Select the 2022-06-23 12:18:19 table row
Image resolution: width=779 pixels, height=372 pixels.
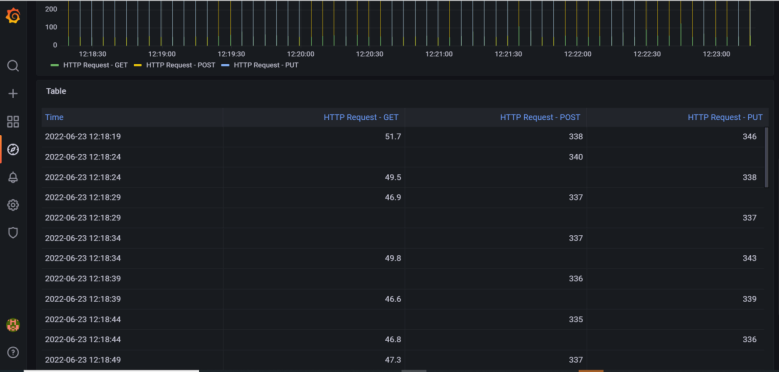402,137
